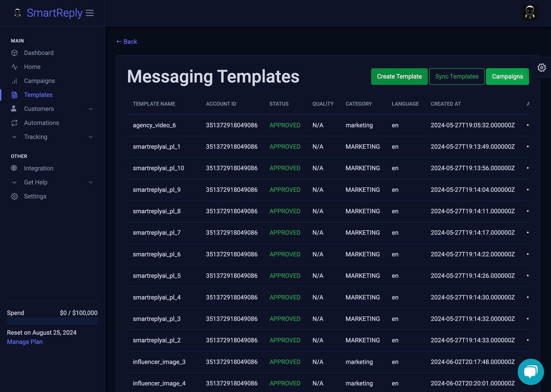This screenshot has width=551, height=392.
Task: Click the Integration globe icon
Action: (x=14, y=168)
